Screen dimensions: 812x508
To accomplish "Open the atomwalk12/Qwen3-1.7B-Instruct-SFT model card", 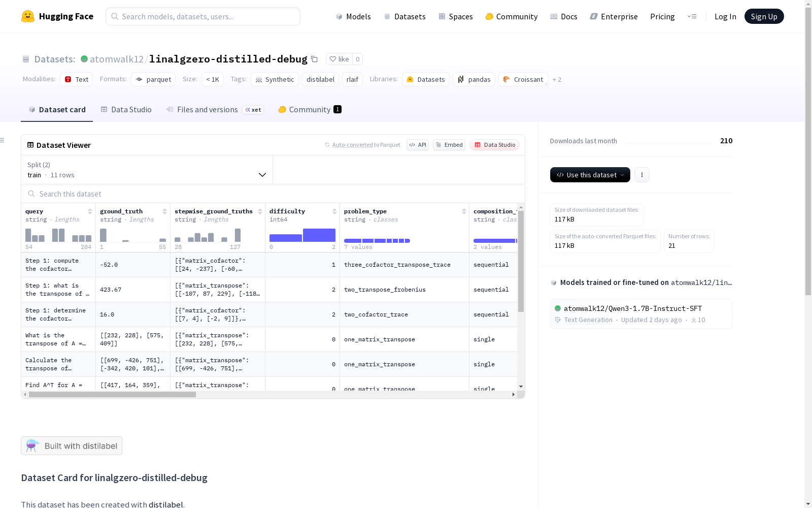I will [641, 313].
